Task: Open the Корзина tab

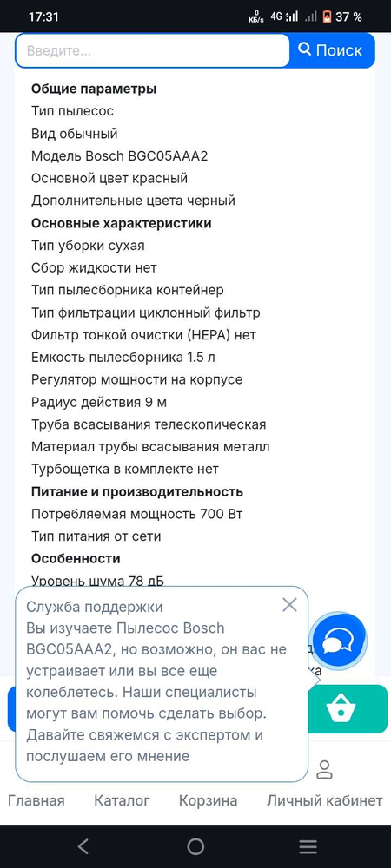Action: click(209, 800)
